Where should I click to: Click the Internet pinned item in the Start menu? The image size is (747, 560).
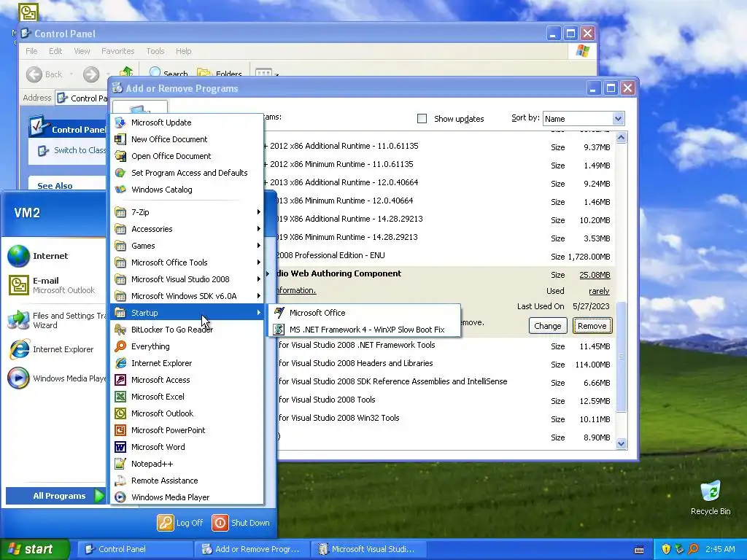click(55, 256)
